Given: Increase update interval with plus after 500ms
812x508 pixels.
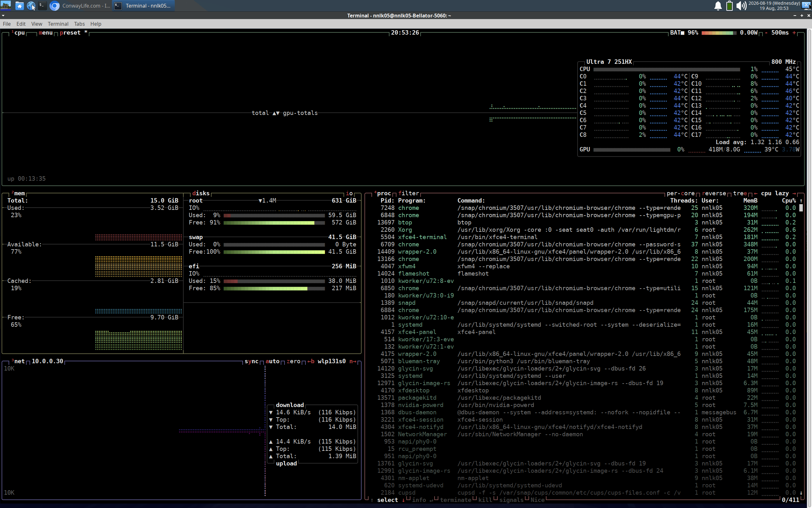Looking at the screenshot, I should pyautogui.click(x=794, y=33).
